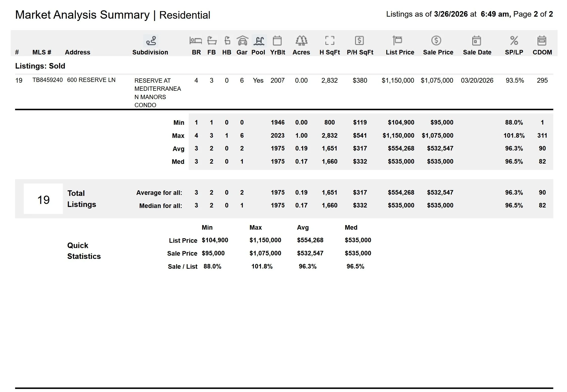Click the house square footage icon

[330, 40]
